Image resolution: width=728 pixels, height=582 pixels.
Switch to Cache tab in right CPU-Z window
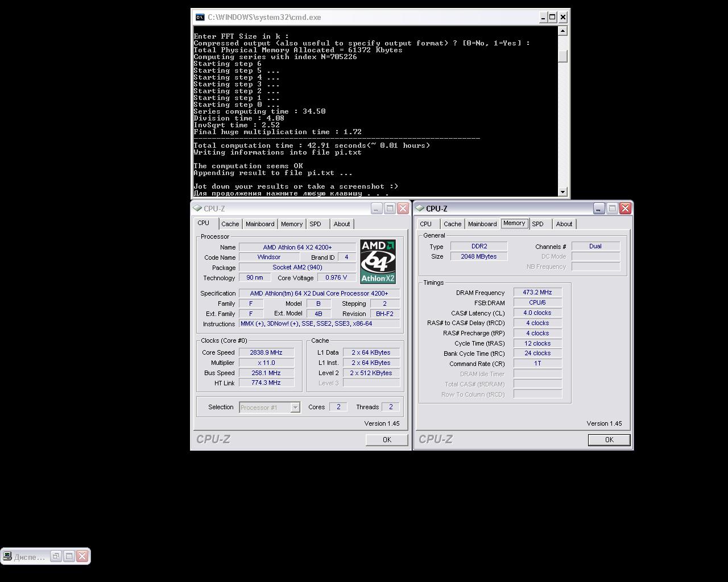click(453, 224)
